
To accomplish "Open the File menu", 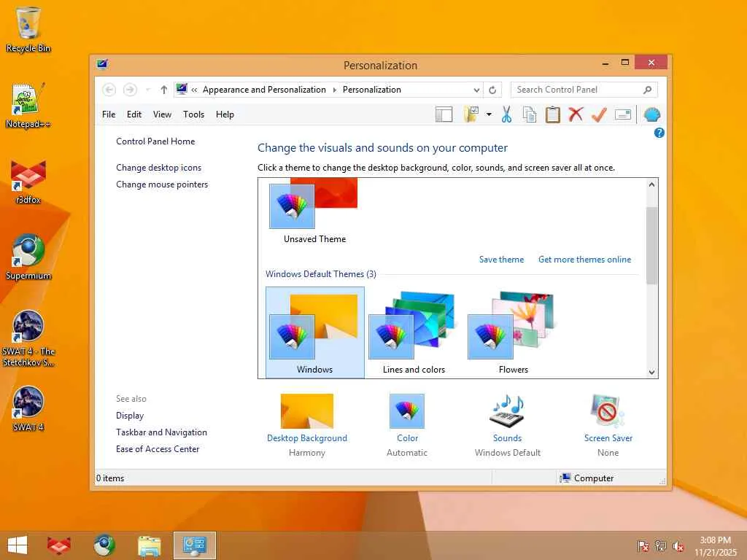I will 109,114.
